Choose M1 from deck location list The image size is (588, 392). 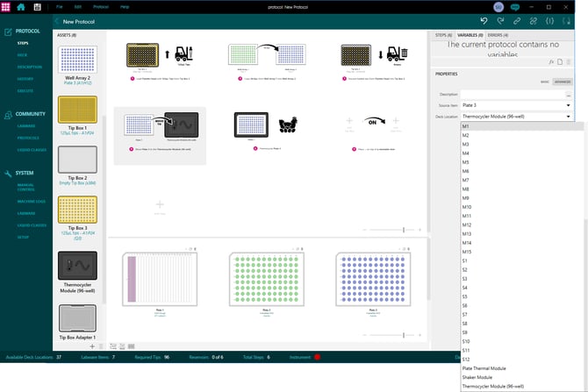[522, 126]
